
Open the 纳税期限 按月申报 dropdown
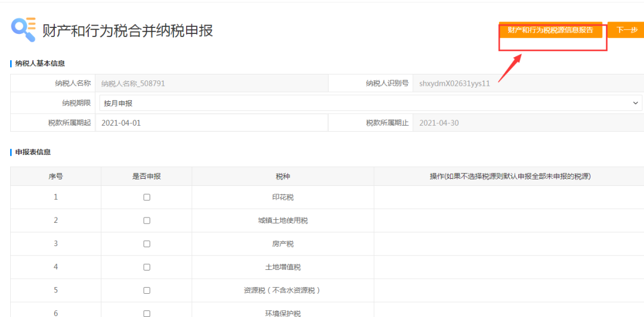pyautogui.click(x=370, y=103)
